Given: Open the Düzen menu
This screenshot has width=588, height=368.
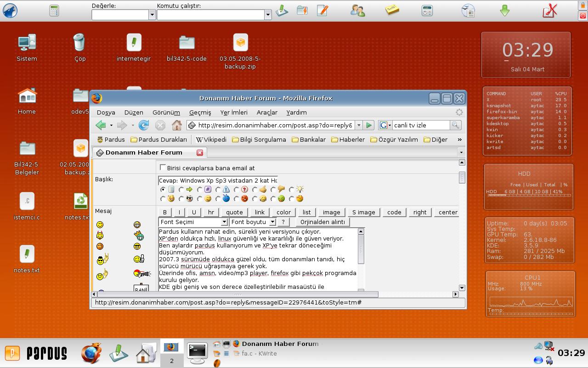Looking at the screenshot, I should 134,112.
